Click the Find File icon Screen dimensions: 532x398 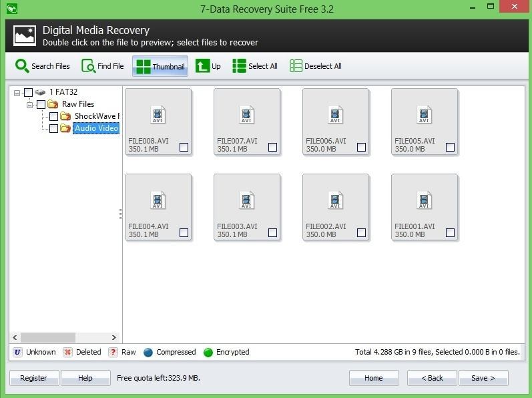click(89, 66)
